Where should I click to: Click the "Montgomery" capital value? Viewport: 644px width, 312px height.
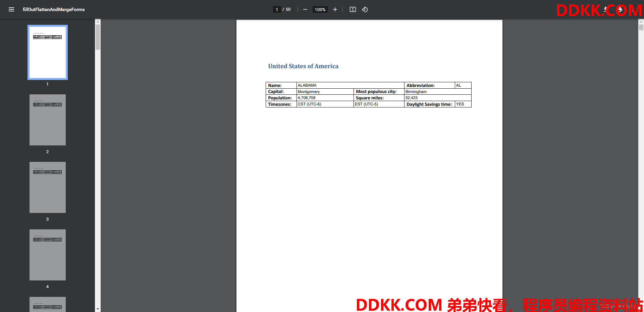[309, 92]
